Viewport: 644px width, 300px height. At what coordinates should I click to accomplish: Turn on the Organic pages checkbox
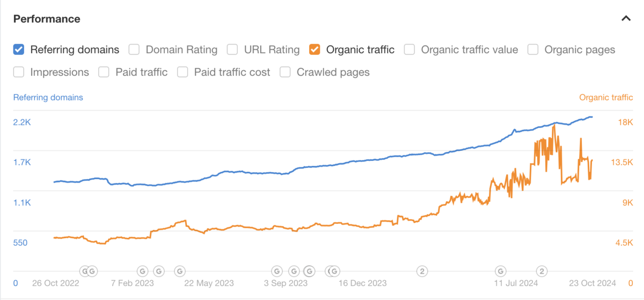point(533,50)
